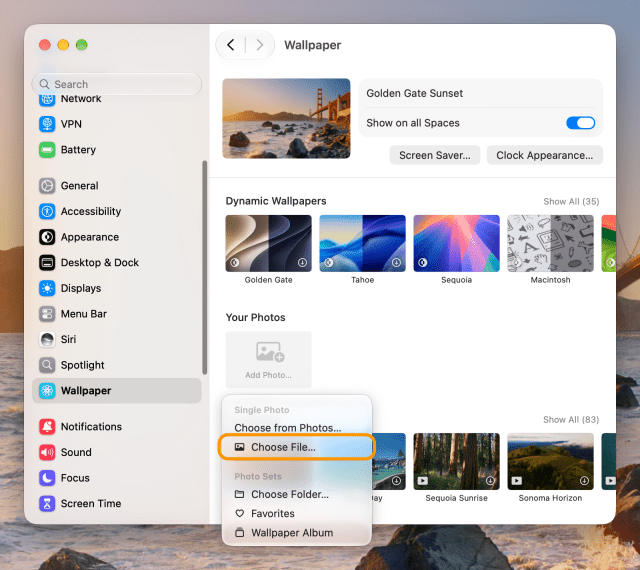Click download icon on Golden Gate wallpaper
640x570 pixels.
click(302, 262)
